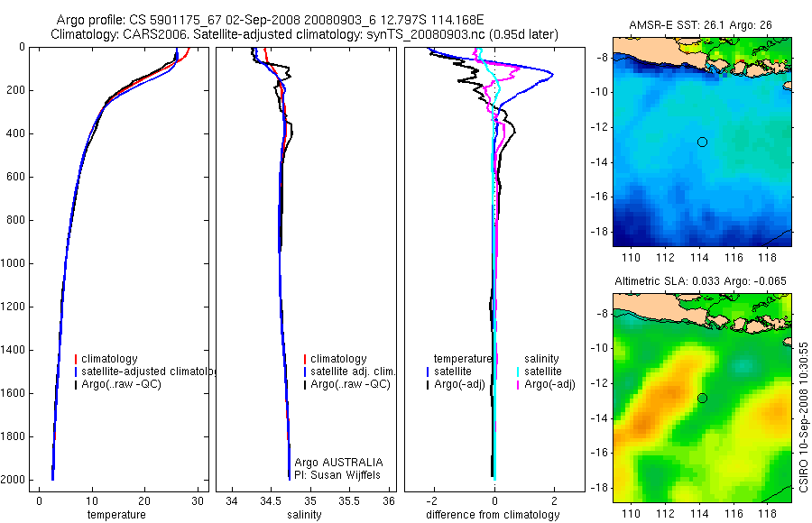Click the blue temperature difference peak near 2

551,75
